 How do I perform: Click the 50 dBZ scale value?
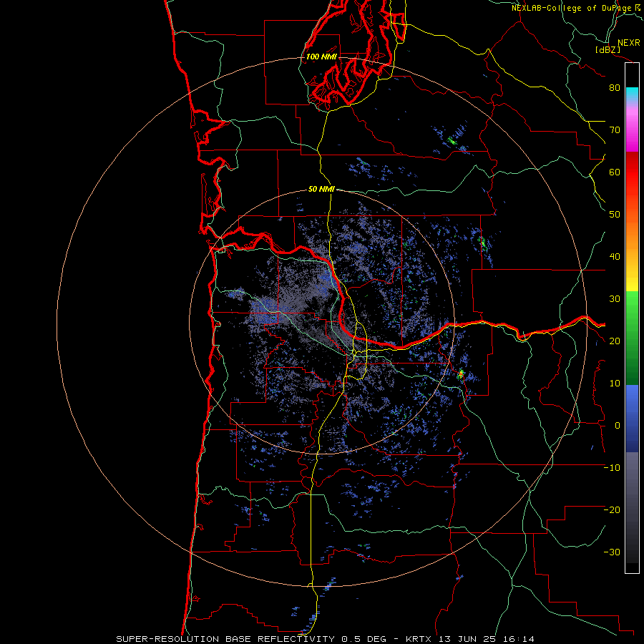[615, 215]
